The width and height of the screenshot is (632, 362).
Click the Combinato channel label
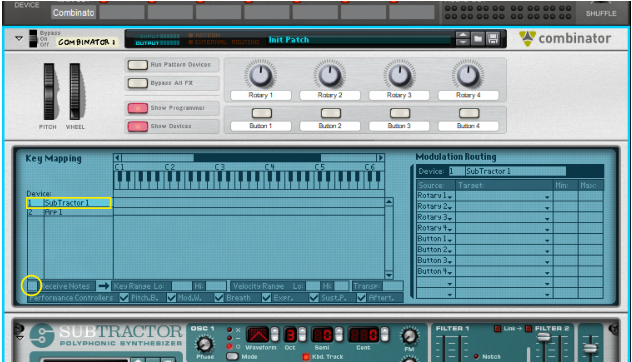[x=74, y=12]
